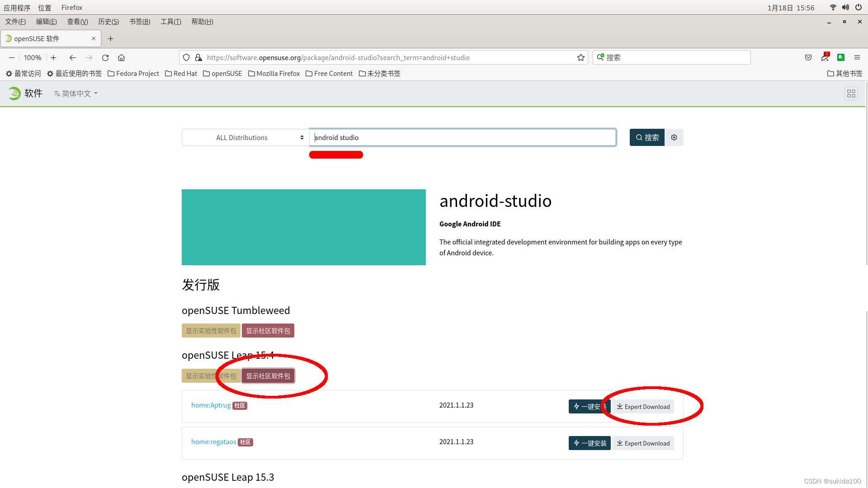Toggle 显示社区软件包 under Leap 15.4
This screenshot has width=868, height=488.
(x=268, y=376)
